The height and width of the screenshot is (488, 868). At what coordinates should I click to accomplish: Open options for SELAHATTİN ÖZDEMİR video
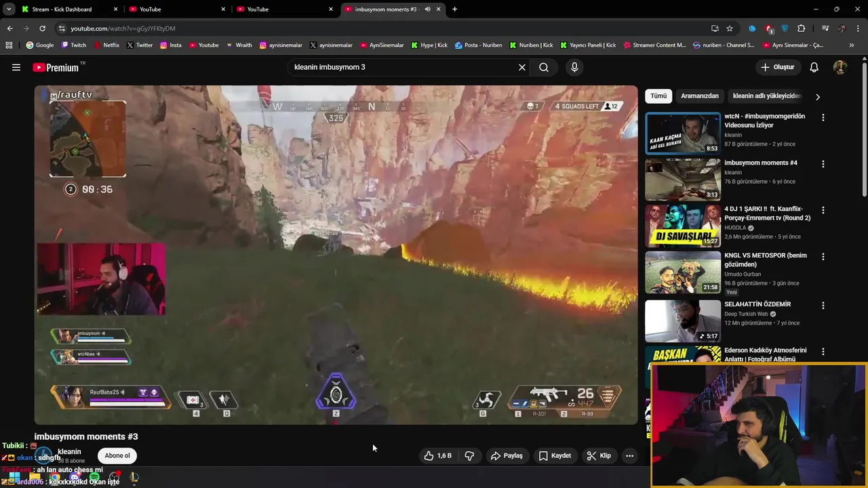click(x=823, y=306)
